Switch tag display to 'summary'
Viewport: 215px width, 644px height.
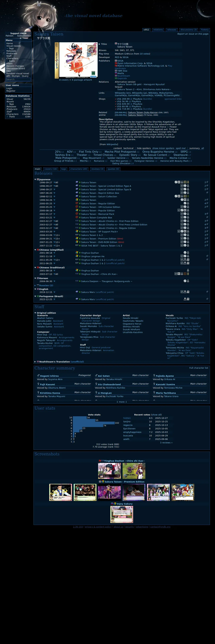(194, 148)
